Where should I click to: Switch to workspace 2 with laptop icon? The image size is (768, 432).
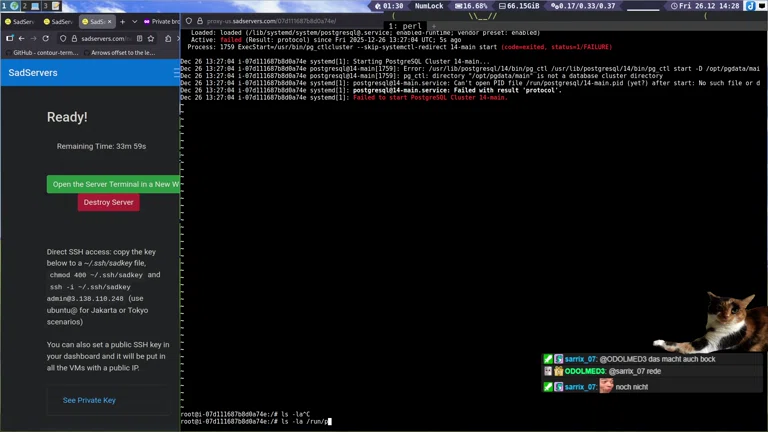30,6
